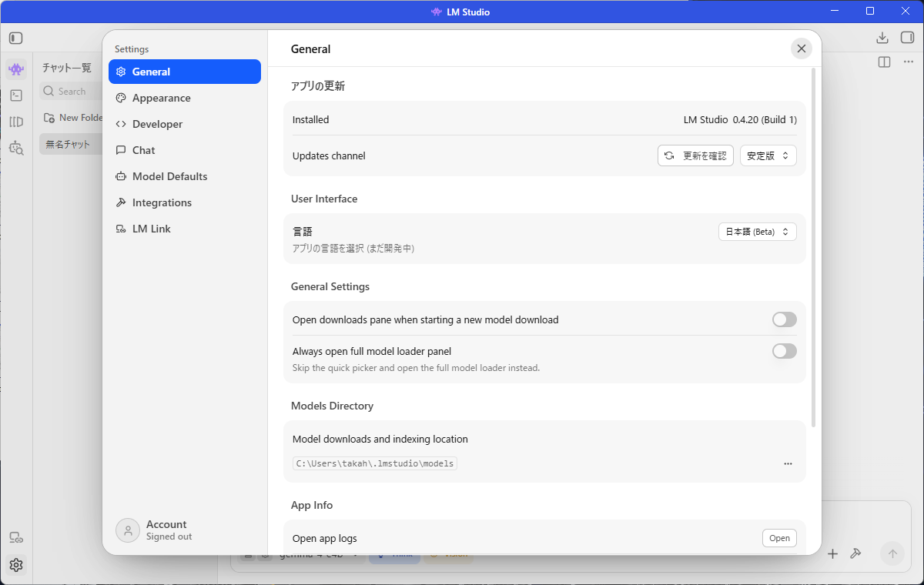Click the models directory path text
Viewport: 924px width, 585px height.
click(x=375, y=463)
